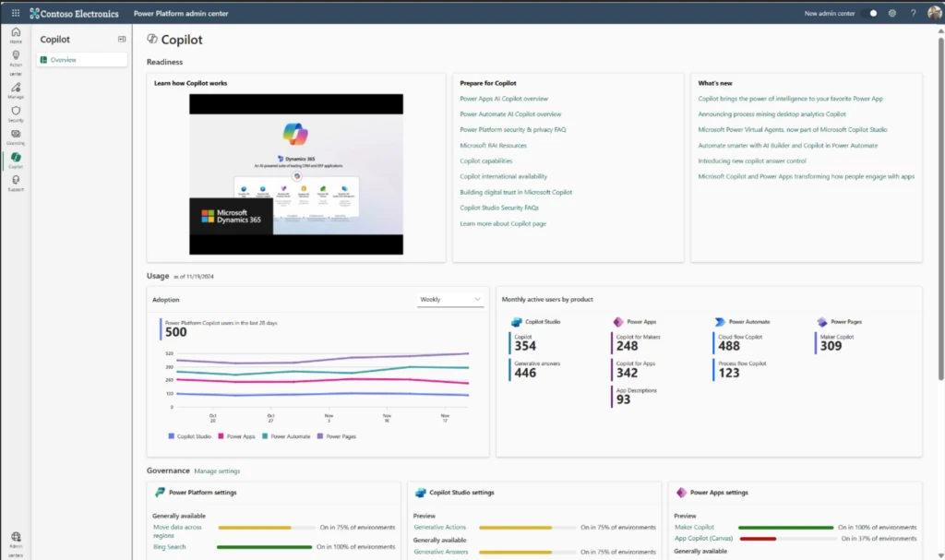Open help with the question mark icon
Image resolution: width=945 pixels, height=560 pixels.
click(x=912, y=13)
